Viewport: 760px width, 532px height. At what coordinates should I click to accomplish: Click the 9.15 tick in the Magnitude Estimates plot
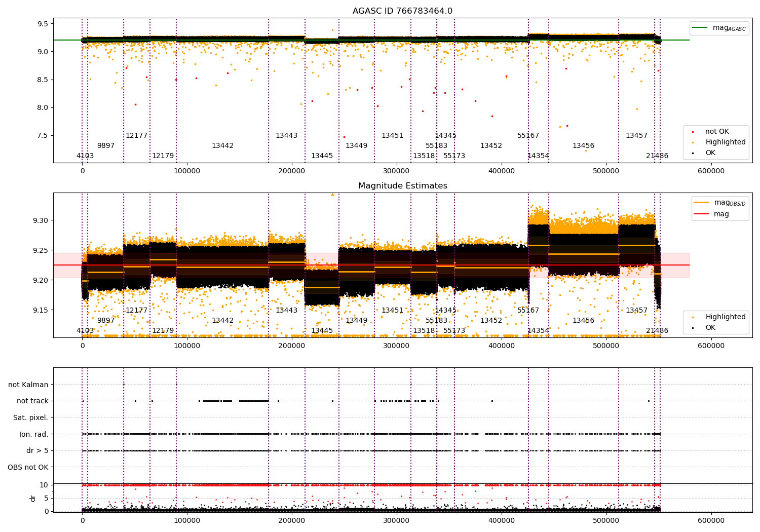pos(41,310)
